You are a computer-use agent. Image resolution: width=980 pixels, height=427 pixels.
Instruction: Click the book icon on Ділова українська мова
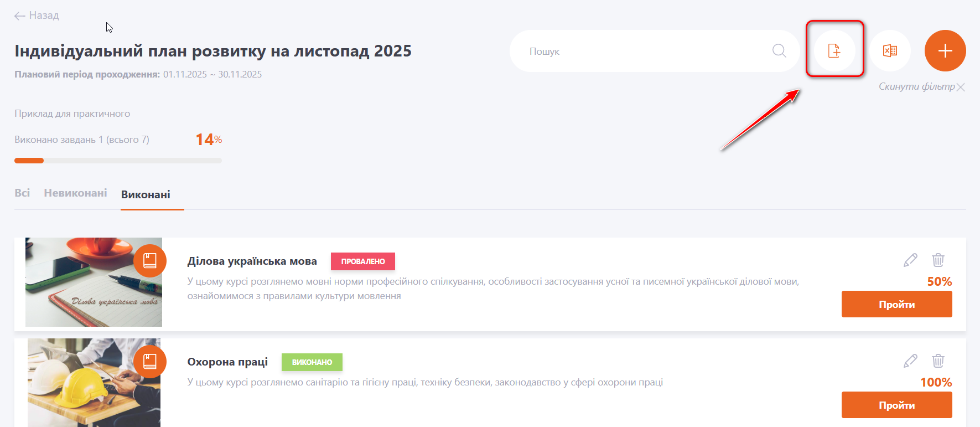(x=150, y=260)
